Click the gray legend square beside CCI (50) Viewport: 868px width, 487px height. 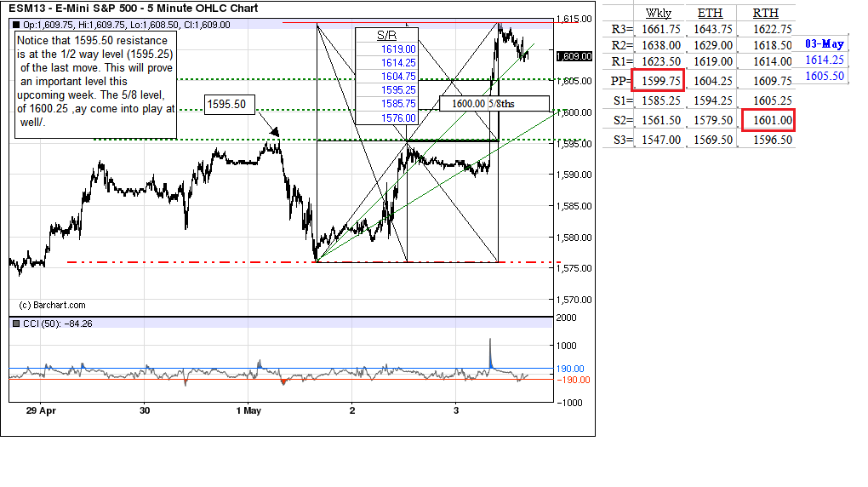pos(16,324)
